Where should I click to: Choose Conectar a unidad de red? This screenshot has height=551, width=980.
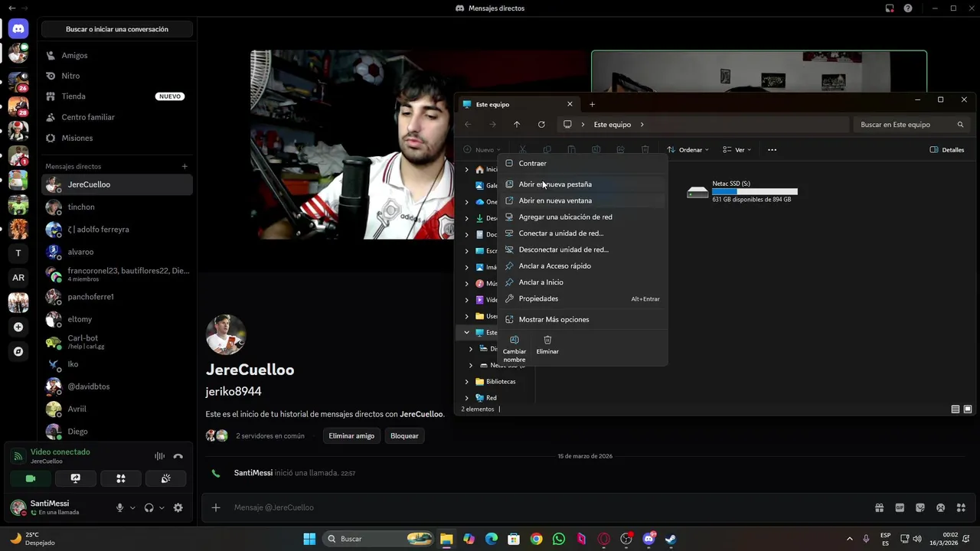tap(583, 233)
